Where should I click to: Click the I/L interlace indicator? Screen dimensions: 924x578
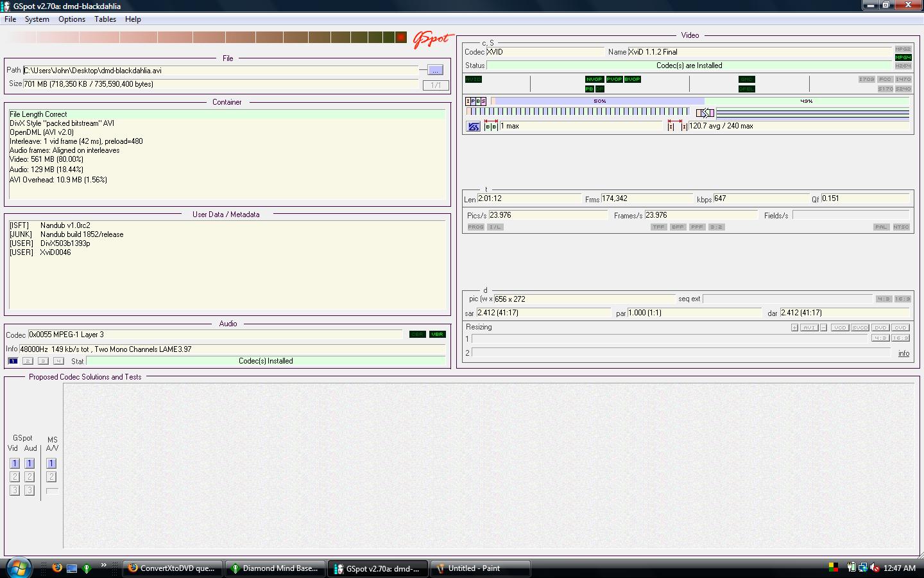[x=495, y=227]
